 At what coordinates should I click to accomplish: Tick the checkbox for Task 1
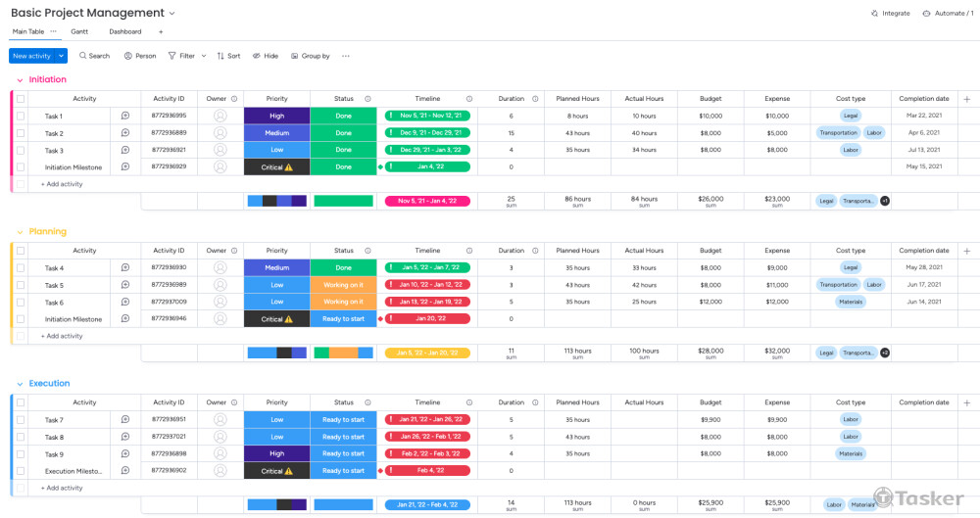21,117
